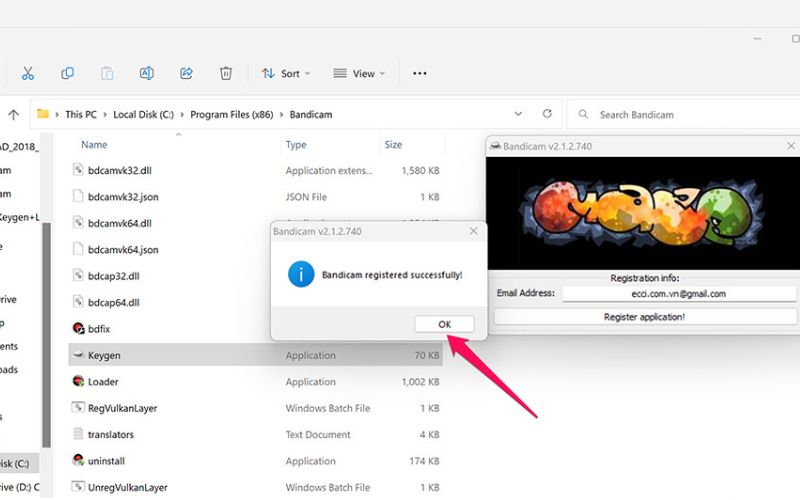Click the bdcamvk32.dll file icon

[x=78, y=169]
